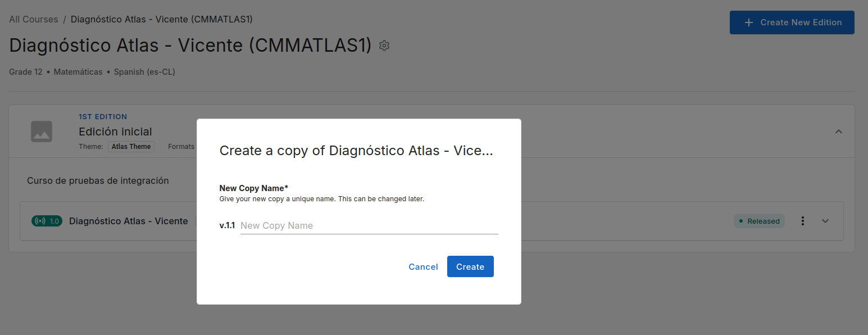Open the three-dot menu for version 1.0
Image resolution: width=868 pixels, height=335 pixels.
803,221
